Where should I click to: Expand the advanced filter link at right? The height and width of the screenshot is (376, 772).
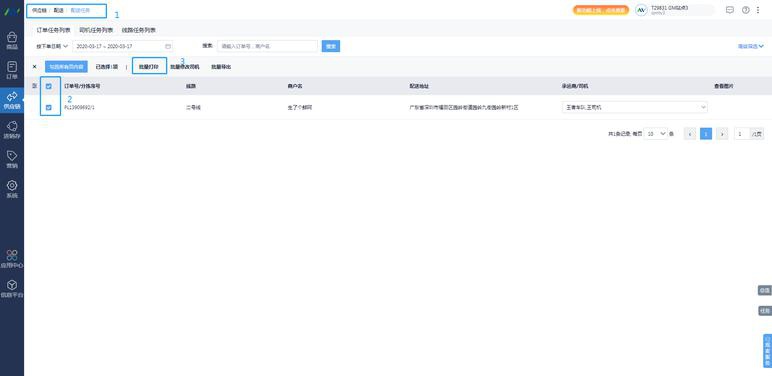click(750, 46)
